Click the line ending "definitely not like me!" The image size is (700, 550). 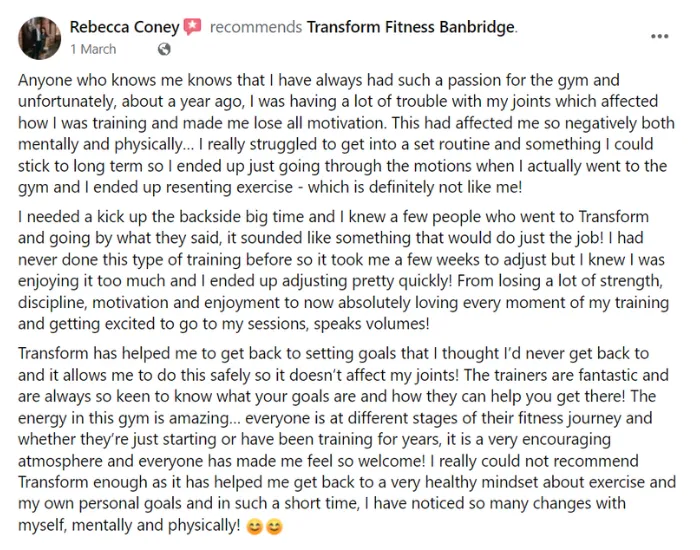pyautogui.click(x=270, y=187)
